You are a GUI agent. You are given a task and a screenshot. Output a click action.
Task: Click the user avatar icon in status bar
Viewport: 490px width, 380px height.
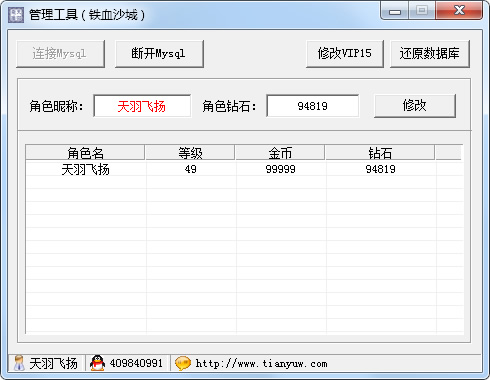[19, 363]
